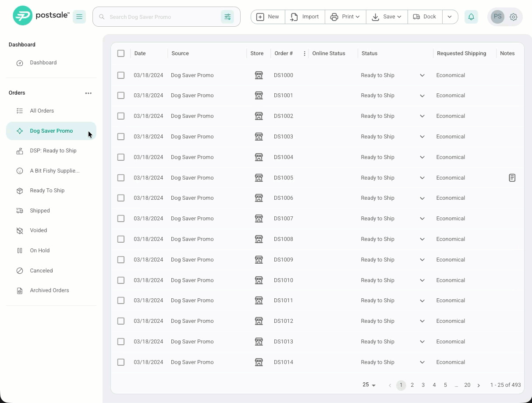Go to page 5

445,385
